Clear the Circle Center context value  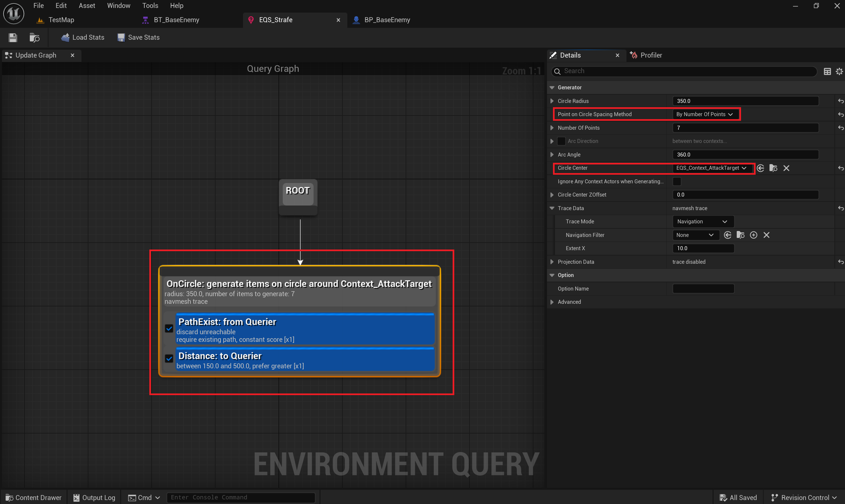pyautogui.click(x=786, y=168)
